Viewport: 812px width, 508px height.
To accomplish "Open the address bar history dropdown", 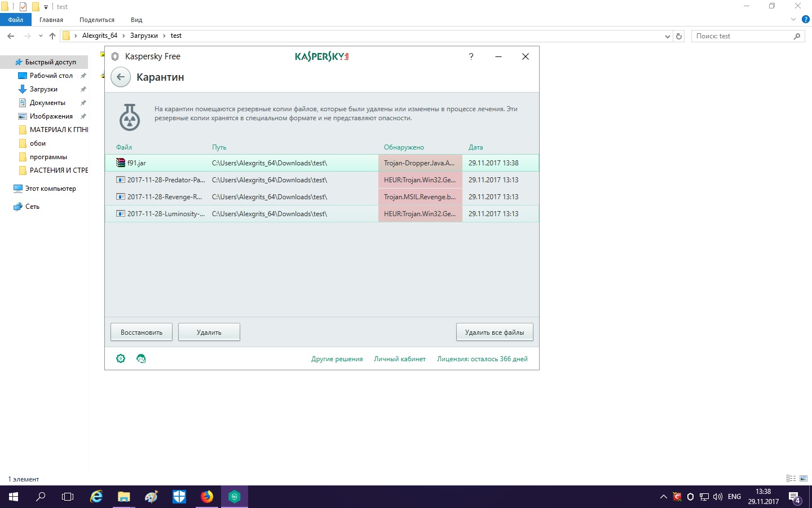I will tap(668, 36).
